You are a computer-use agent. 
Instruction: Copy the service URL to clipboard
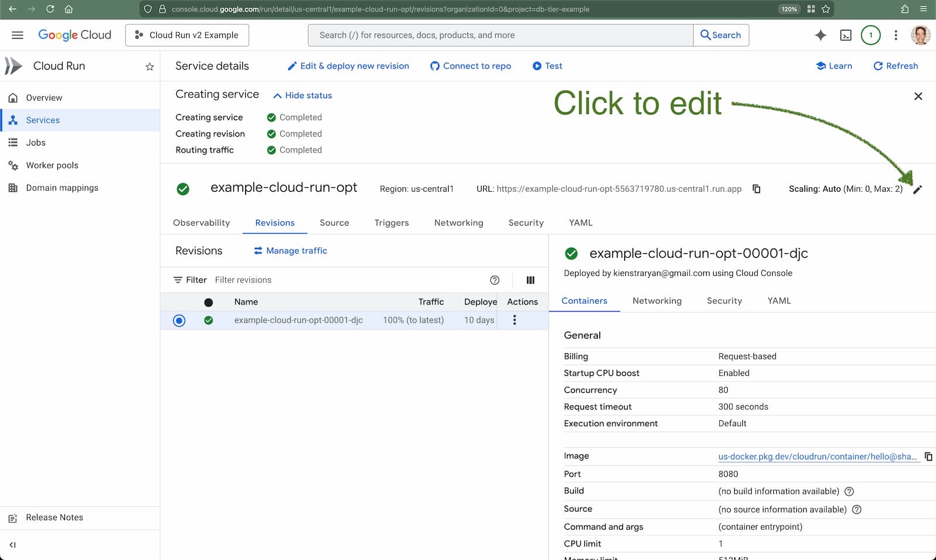(756, 189)
